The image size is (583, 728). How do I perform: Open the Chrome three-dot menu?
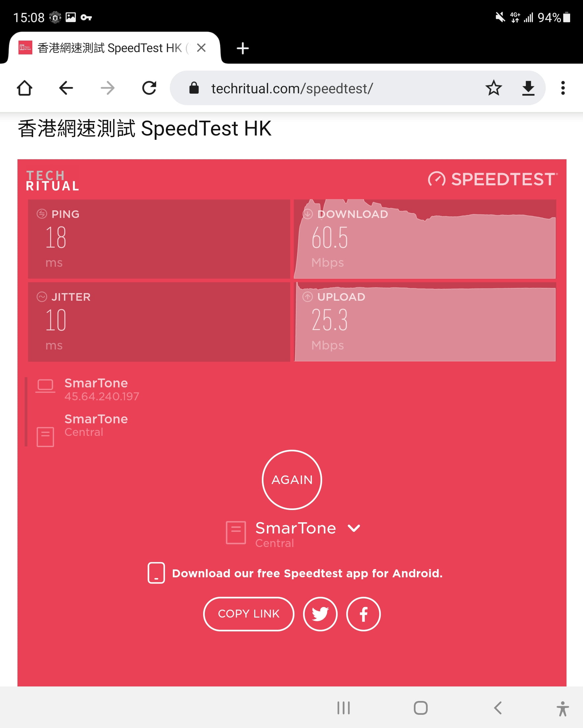[563, 88]
